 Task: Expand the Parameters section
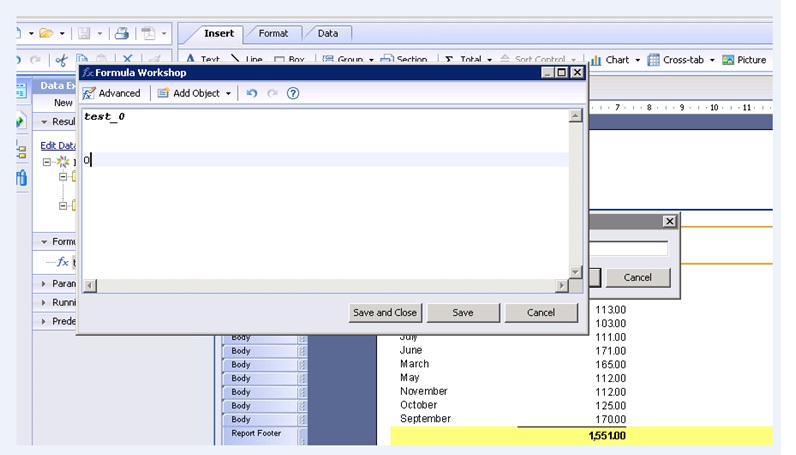pos(44,284)
